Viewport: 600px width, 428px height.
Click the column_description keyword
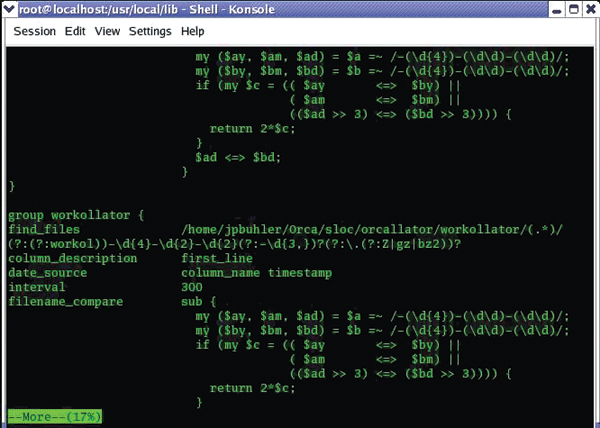tap(73, 258)
